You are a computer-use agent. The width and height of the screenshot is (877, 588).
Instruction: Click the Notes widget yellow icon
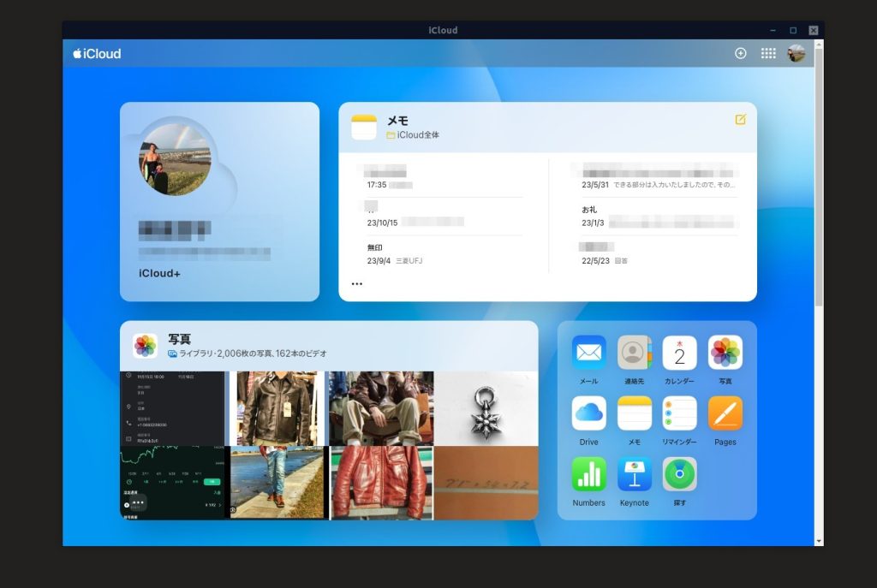pos(363,127)
